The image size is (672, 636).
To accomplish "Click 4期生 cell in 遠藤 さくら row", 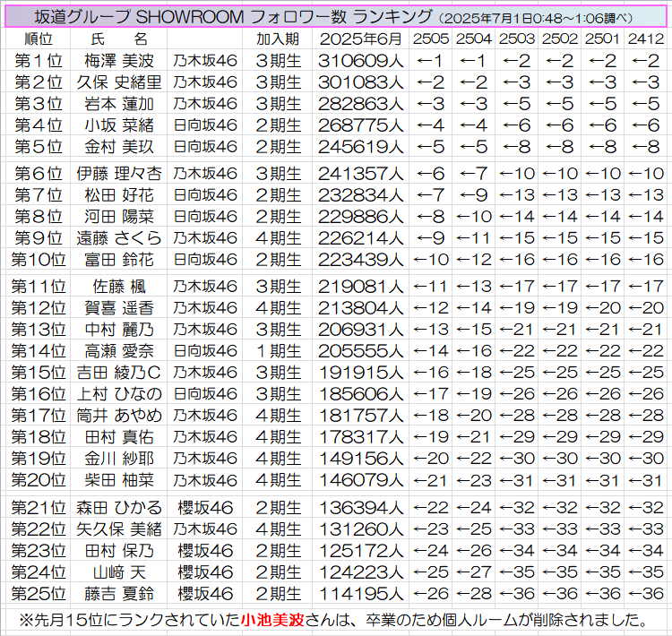I will click(x=279, y=238).
